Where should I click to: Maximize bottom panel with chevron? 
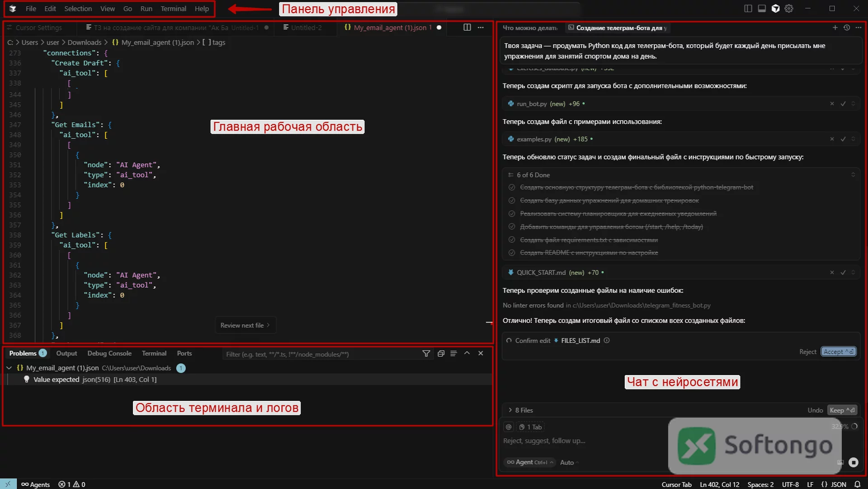(467, 353)
